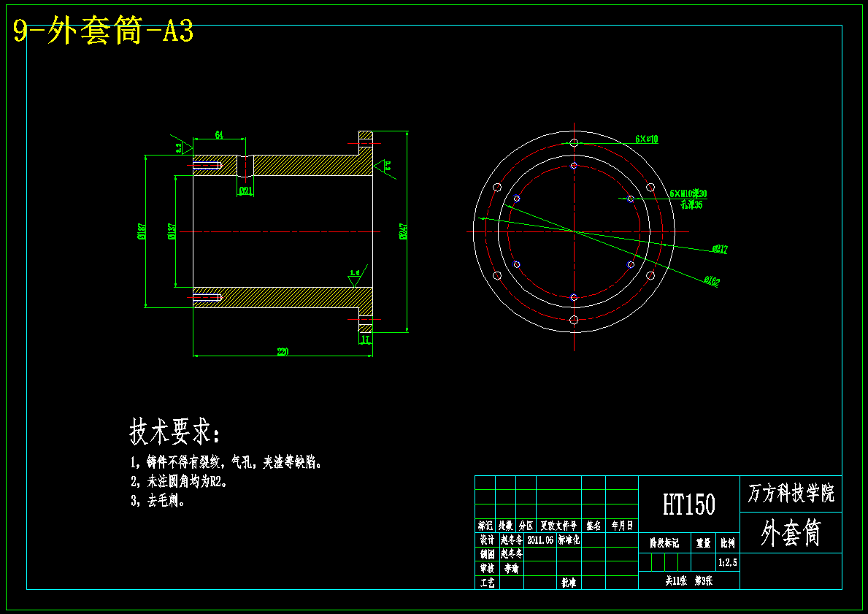Select the "制图" row label

tap(485, 553)
